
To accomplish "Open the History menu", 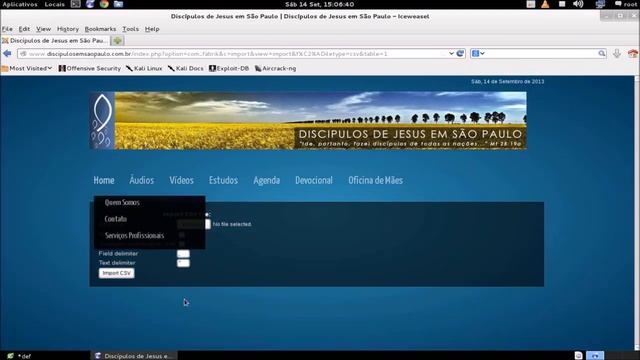I will tap(68, 29).
